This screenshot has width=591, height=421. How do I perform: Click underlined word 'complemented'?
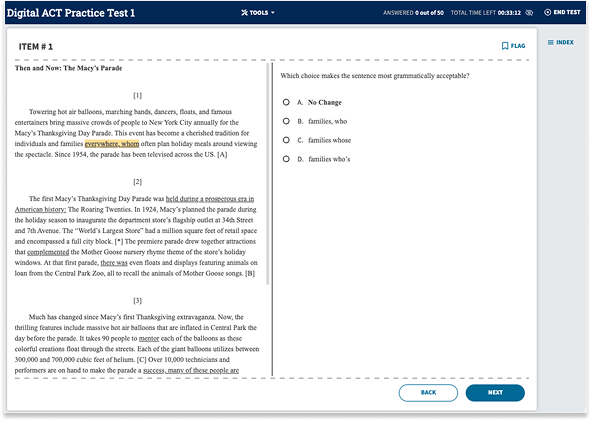click(x=48, y=252)
